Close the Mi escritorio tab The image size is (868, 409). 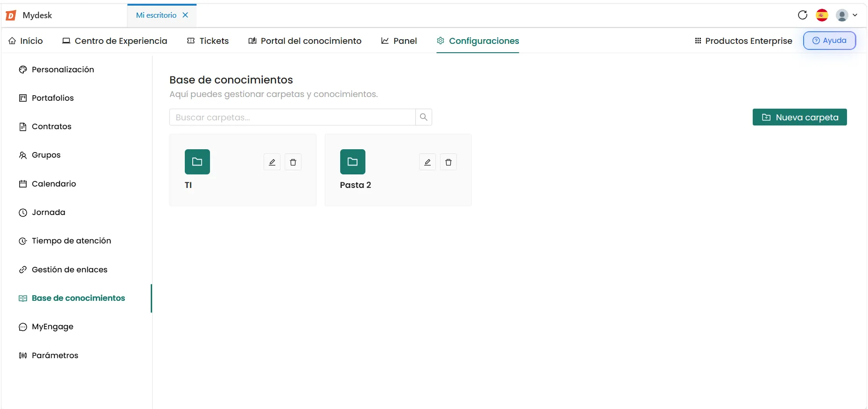tap(185, 15)
